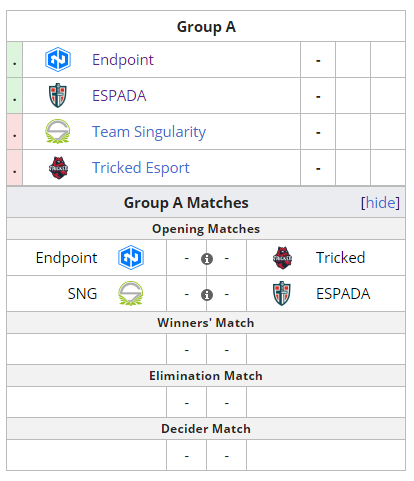Click the Endpoint logo in Opening Matches

pos(131,257)
